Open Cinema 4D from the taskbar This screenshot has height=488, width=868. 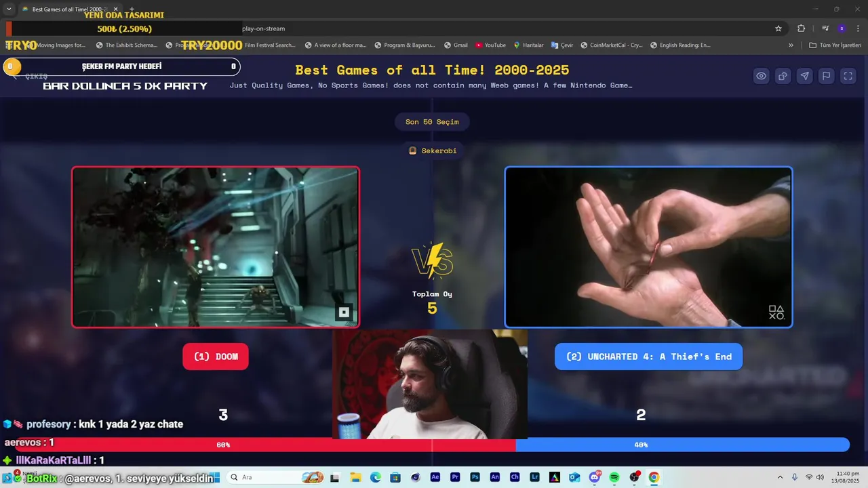(x=415, y=477)
